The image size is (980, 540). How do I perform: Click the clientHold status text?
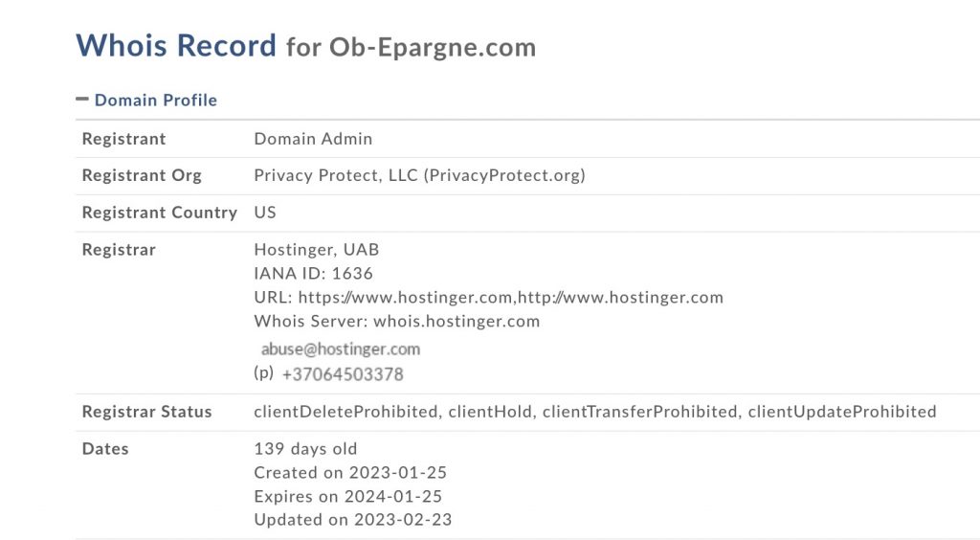pyautogui.click(x=490, y=412)
